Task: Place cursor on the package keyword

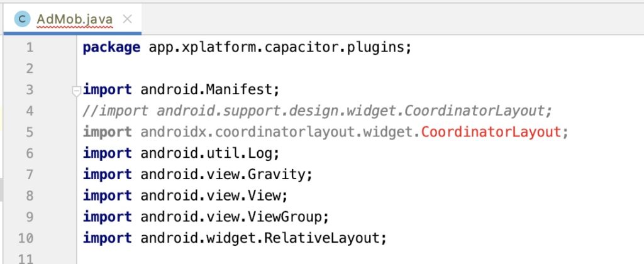Action: (111, 48)
